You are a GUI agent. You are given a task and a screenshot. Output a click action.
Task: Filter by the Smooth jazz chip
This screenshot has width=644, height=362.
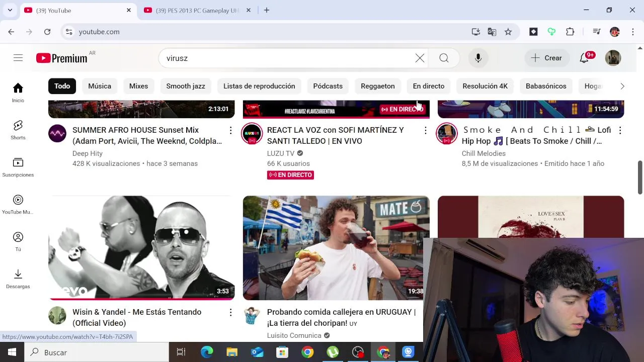tap(186, 86)
